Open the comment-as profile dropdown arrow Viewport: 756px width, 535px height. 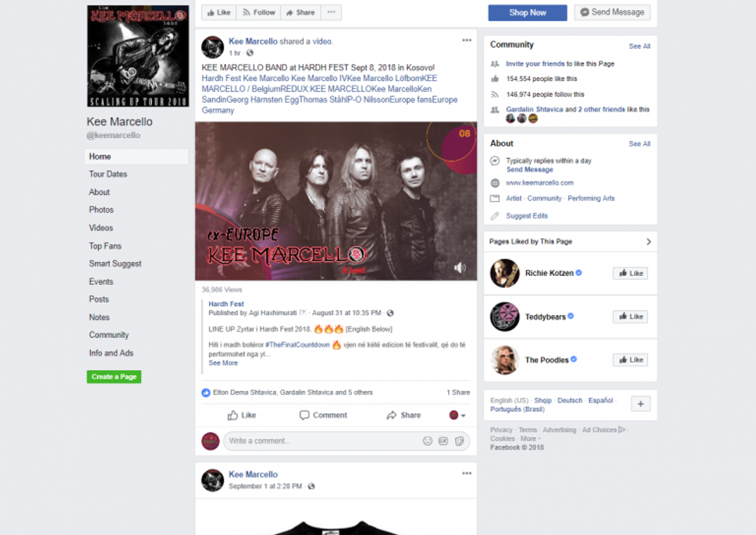pyautogui.click(x=457, y=416)
